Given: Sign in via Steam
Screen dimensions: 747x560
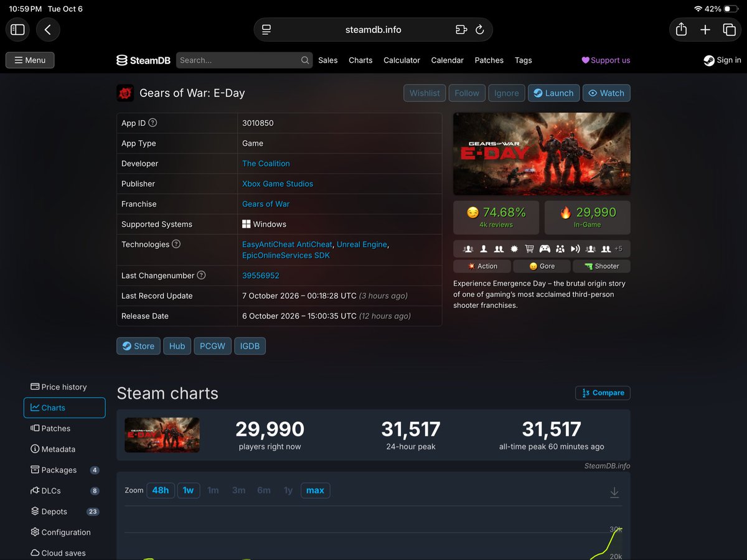Looking at the screenshot, I should click(x=722, y=60).
